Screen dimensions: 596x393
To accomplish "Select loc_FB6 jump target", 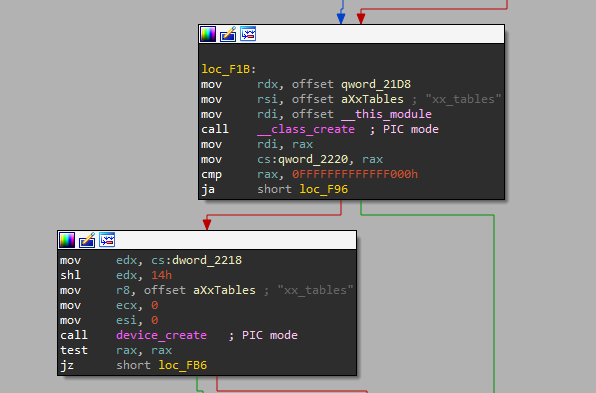I will 182,365.
